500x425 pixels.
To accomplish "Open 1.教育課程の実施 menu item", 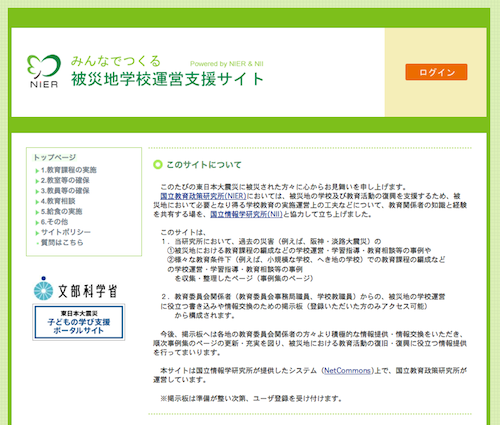I will (x=69, y=170).
